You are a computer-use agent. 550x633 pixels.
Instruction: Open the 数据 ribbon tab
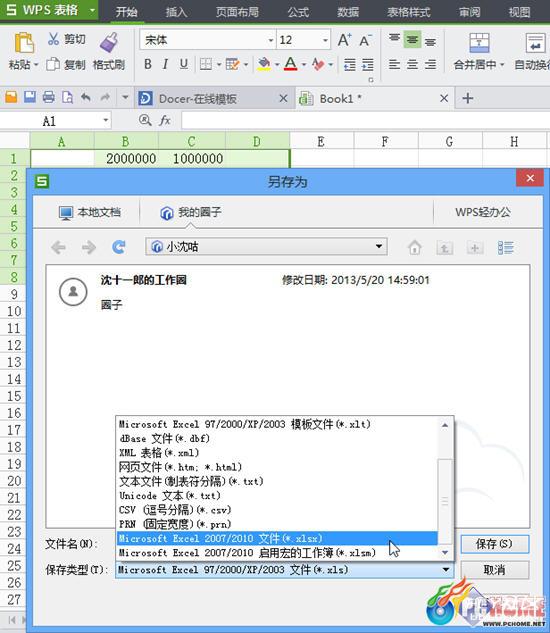tap(348, 12)
